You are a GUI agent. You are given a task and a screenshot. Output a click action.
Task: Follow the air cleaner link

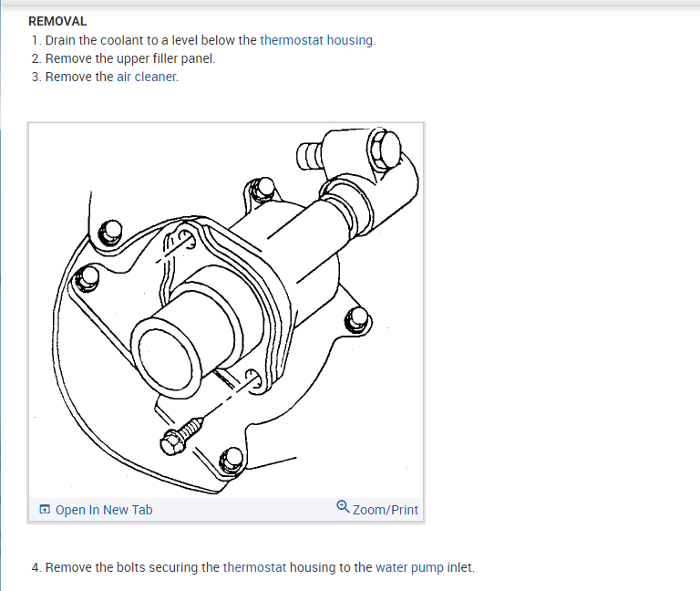147,77
